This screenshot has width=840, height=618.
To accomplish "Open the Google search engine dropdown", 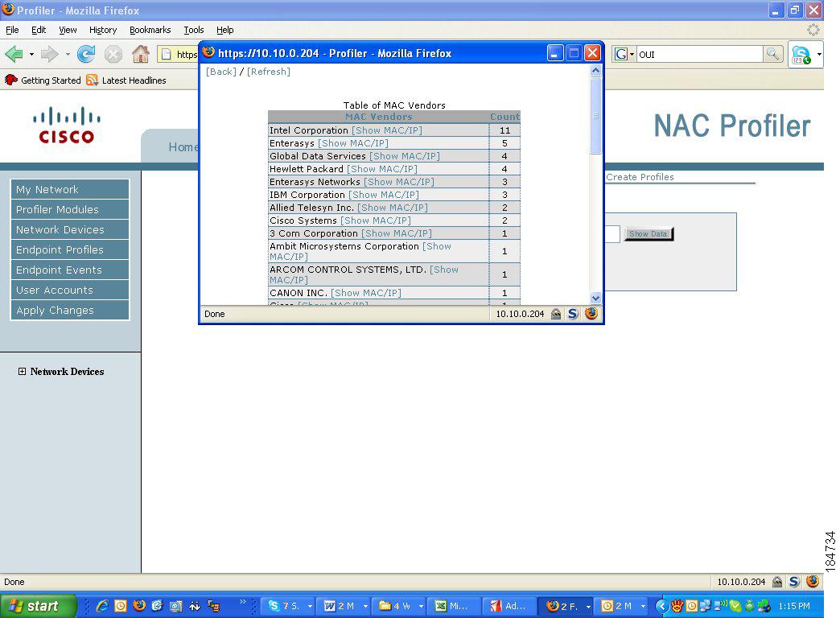I will [624, 54].
